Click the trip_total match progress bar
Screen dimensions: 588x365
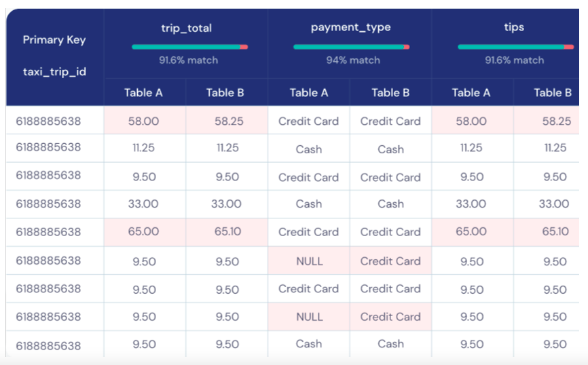189,47
